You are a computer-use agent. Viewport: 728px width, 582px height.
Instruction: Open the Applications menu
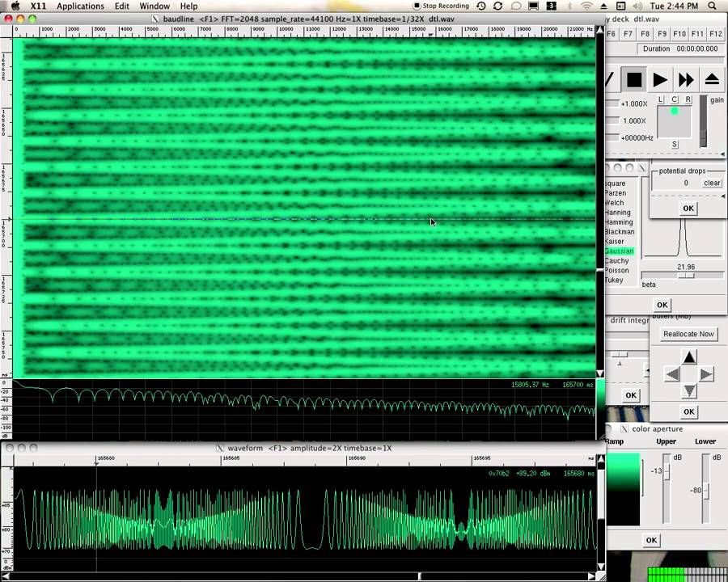pos(80,6)
